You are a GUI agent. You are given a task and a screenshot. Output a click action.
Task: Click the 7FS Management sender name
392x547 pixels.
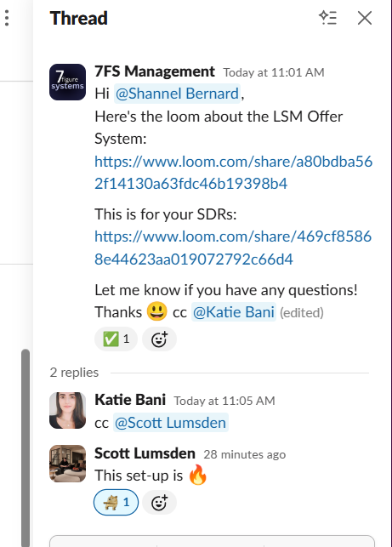155,71
